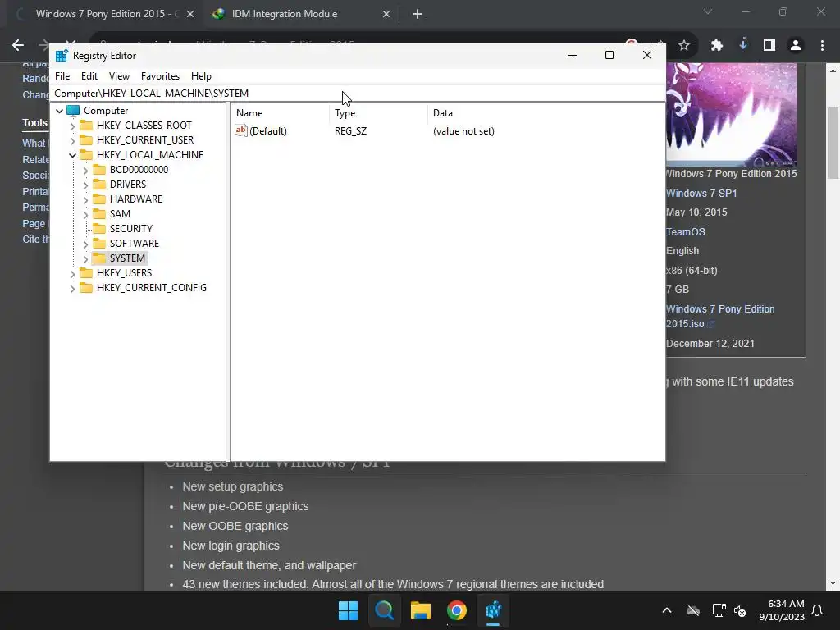This screenshot has height=630, width=840.
Task: Open the Edit menu
Action: [89, 76]
